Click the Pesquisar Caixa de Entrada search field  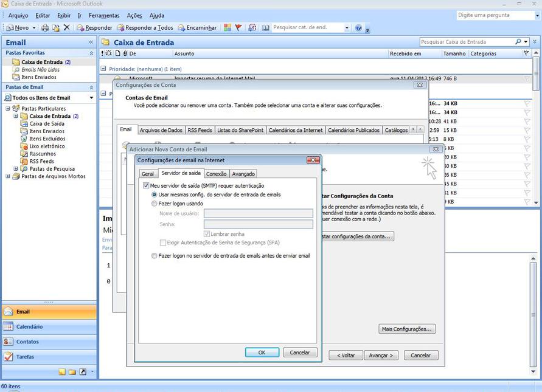click(x=467, y=42)
